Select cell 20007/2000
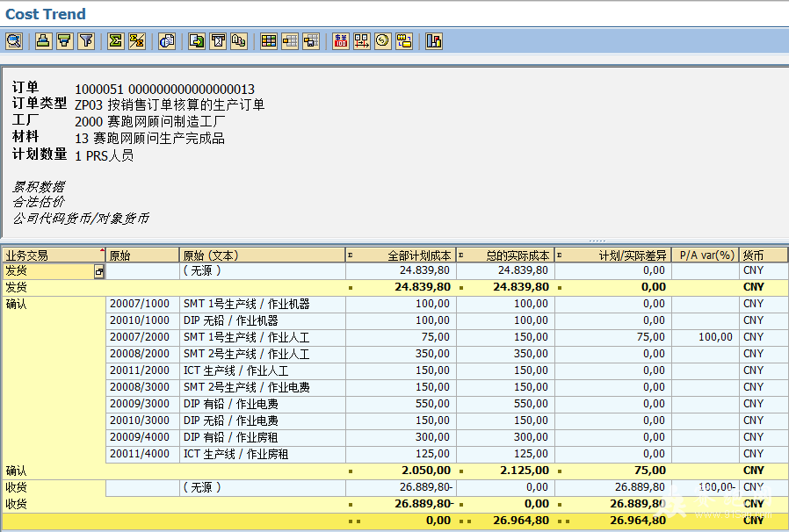This screenshot has width=789, height=532. pos(142,337)
